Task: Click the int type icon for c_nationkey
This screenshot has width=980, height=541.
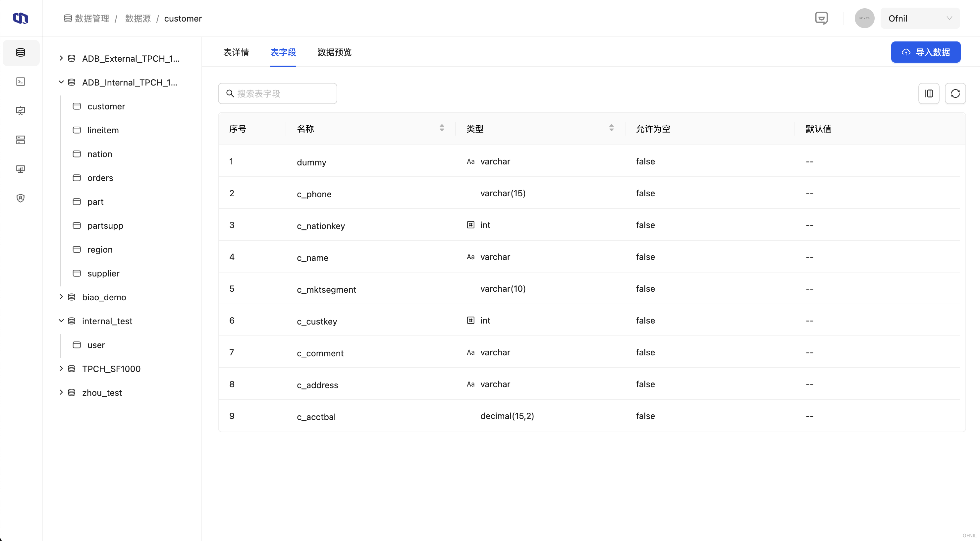Action: coord(470,225)
